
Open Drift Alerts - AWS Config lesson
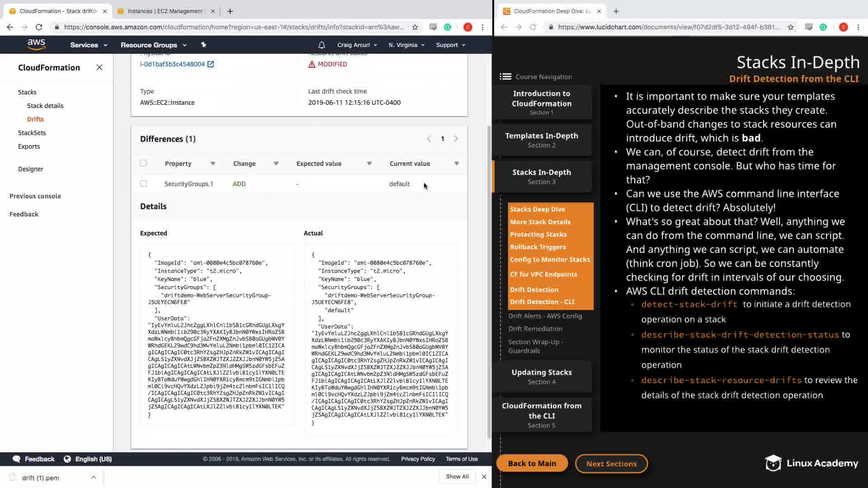(x=545, y=316)
